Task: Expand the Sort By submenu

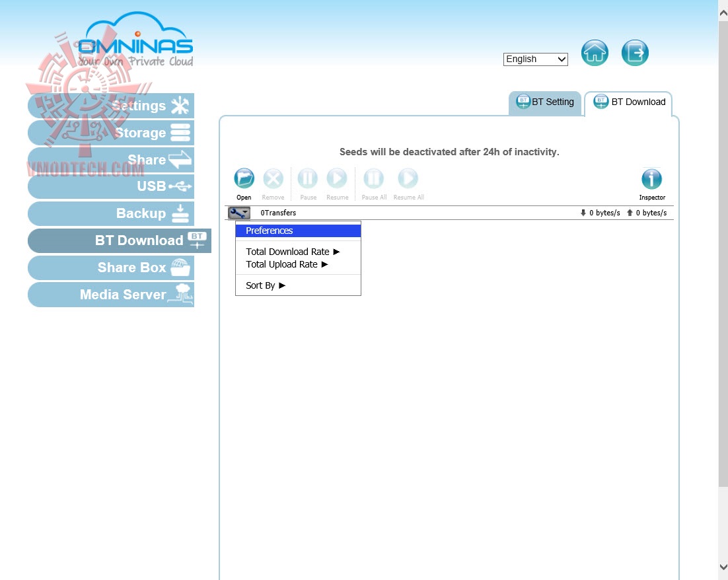Action: 298,285
